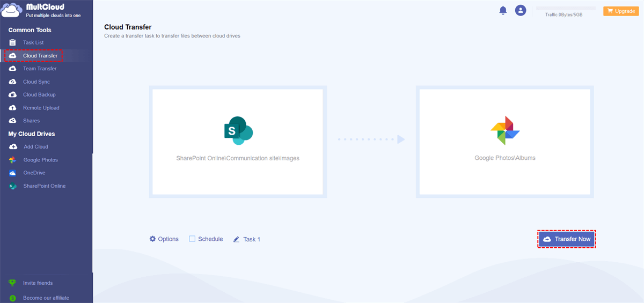
Task: Click the Schedule label
Action: coord(210,239)
